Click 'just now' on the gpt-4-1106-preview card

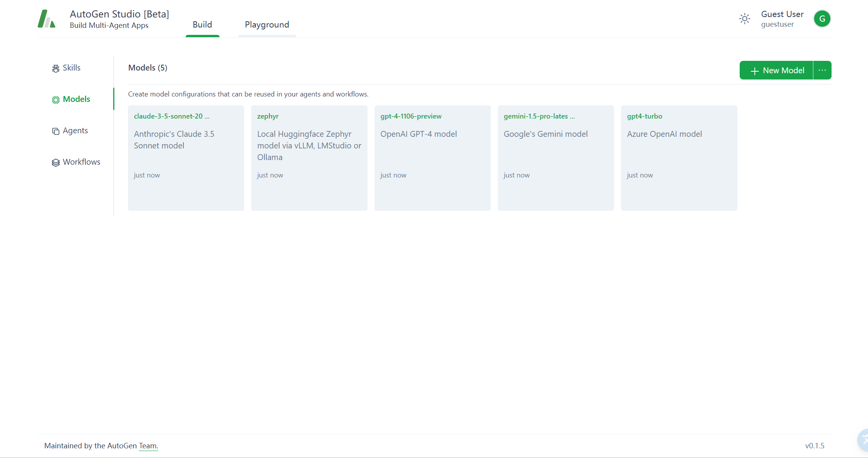[393, 175]
